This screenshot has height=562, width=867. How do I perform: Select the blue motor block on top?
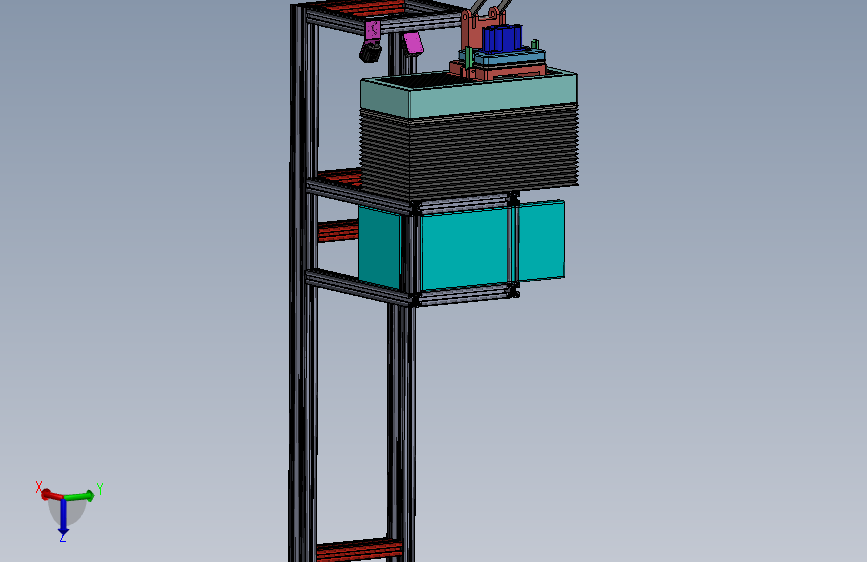click(x=502, y=38)
